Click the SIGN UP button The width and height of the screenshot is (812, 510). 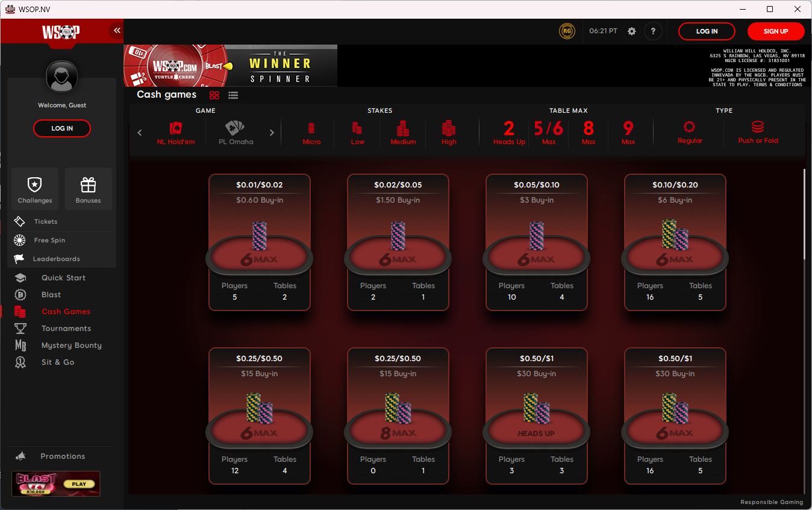(x=776, y=31)
